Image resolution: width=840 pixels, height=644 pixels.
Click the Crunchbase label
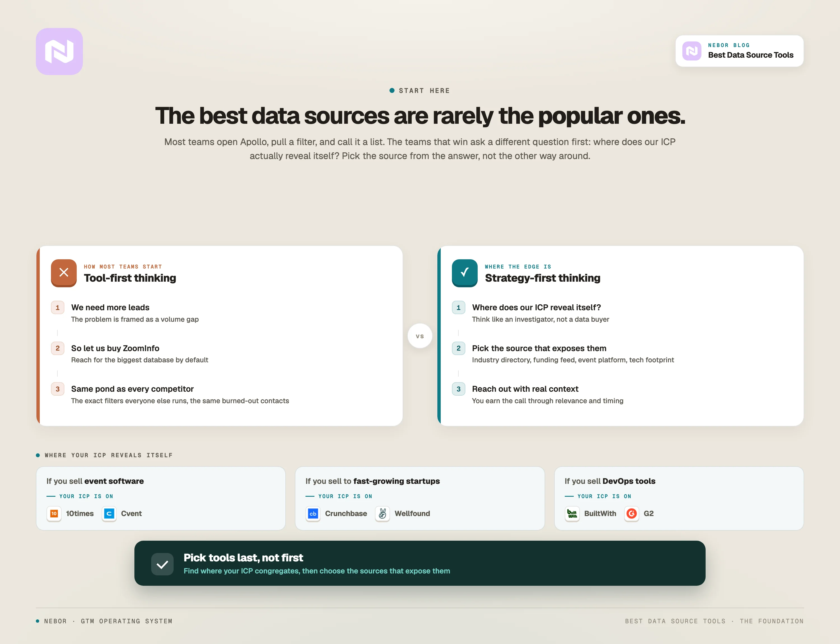[x=346, y=514]
